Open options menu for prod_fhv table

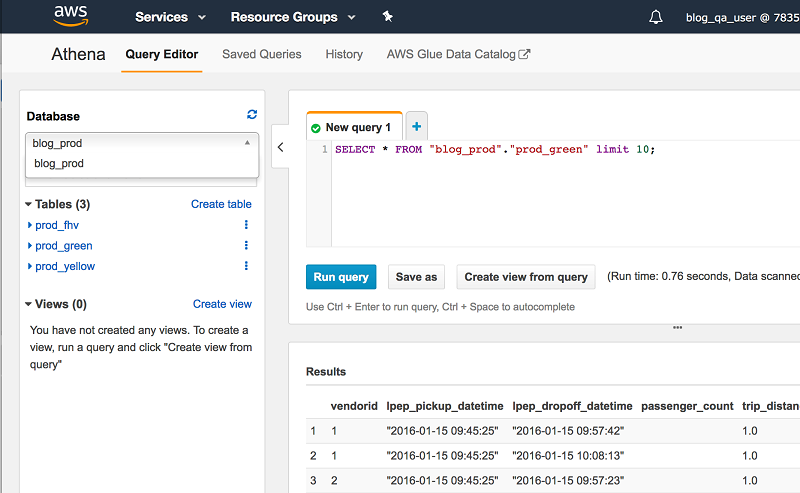point(246,225)
